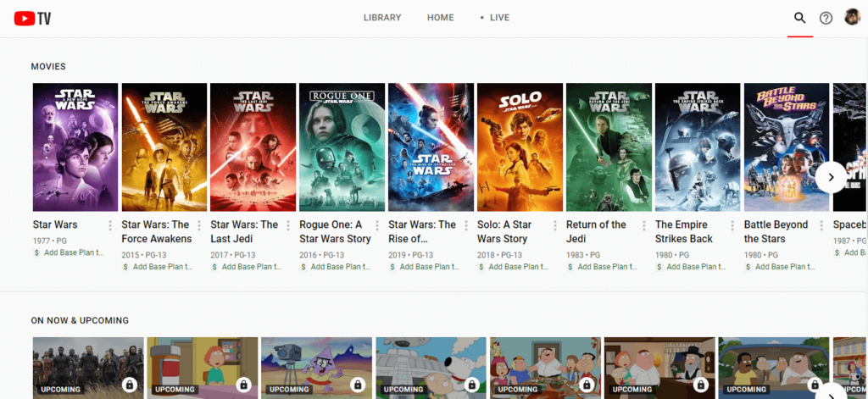
Task: Click lock icon on Avengers upcoming thumbnail
Action: (130, 384)
